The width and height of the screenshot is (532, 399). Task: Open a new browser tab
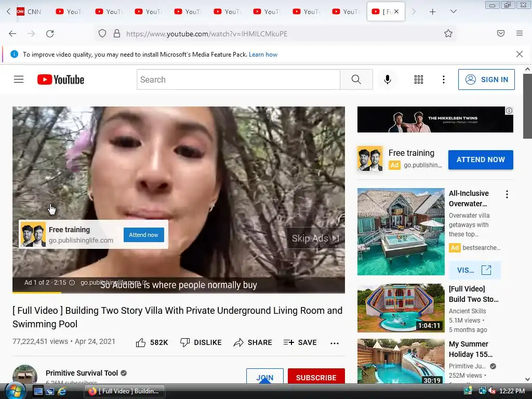tap(432, 11)
